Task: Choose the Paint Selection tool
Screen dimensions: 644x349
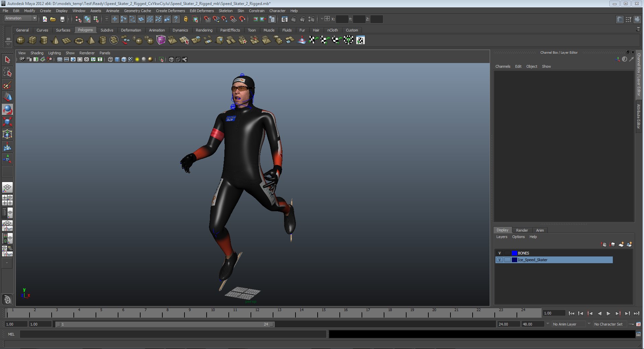Action: [x=7, y=85]
